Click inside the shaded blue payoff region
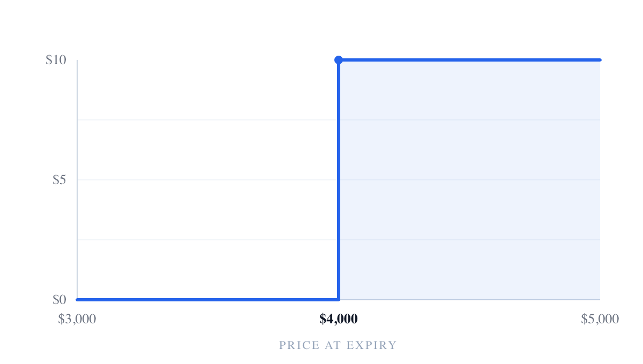The height and width of the screenshot is (364, 643). (x=469, y=180)
